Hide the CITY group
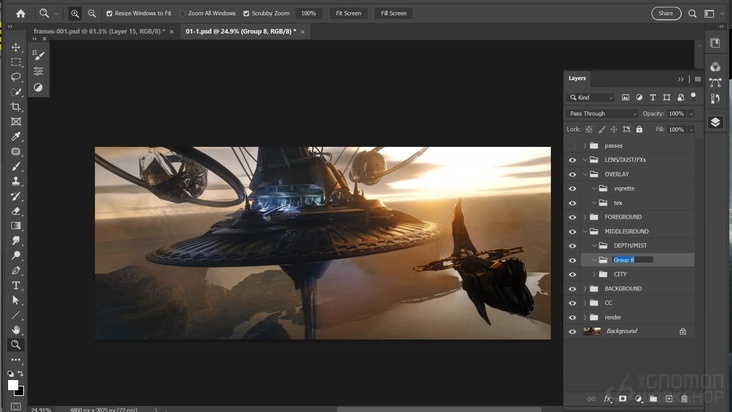This screenshot has width=732, height=412. point(572,274)
